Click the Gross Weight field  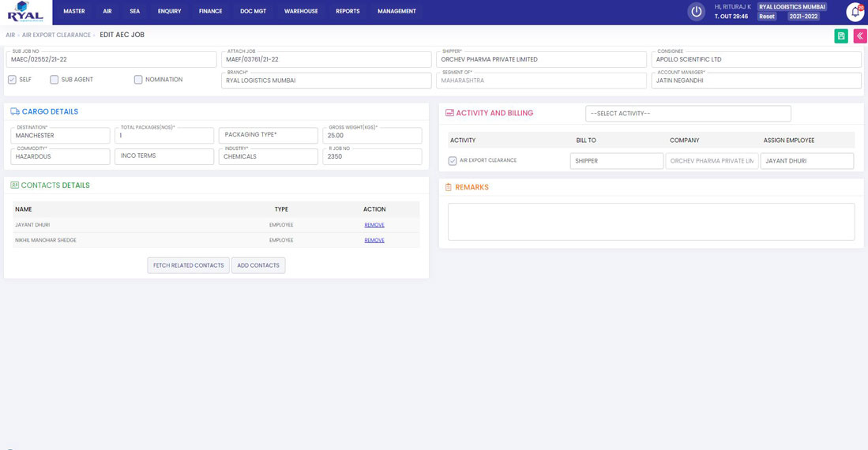click(x=373, y=136)
